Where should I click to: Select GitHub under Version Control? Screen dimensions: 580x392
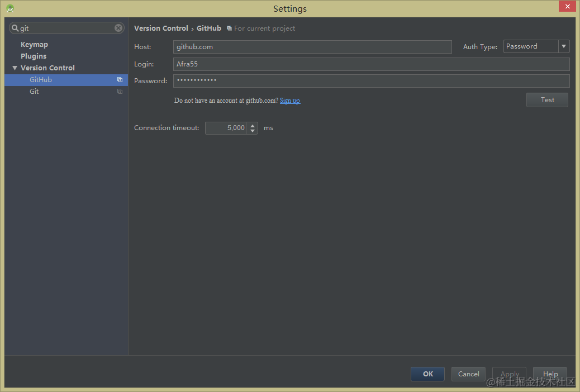pyautogui.click(x=40, y=79)
